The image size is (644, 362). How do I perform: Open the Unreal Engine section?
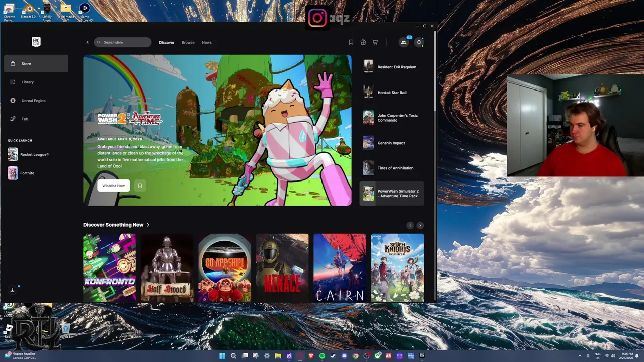[36, 101]
